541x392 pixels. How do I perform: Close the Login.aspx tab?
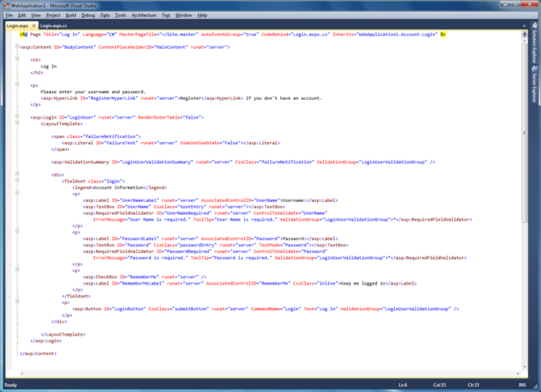click(34, 26)
